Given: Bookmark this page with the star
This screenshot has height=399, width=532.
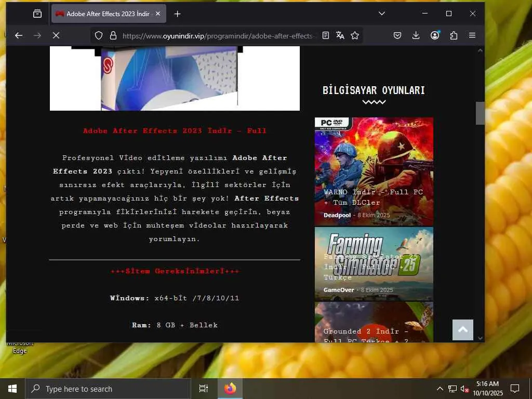Looking at the screenshot, I should tap(355, 35).
